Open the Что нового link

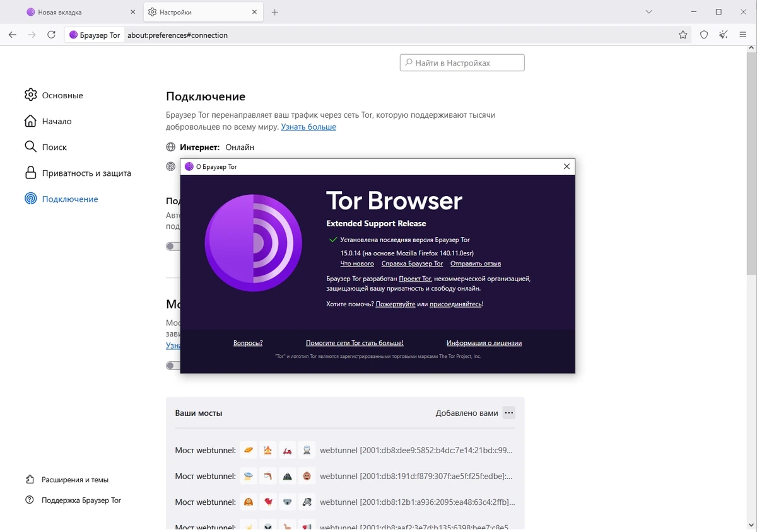(357, 263)
